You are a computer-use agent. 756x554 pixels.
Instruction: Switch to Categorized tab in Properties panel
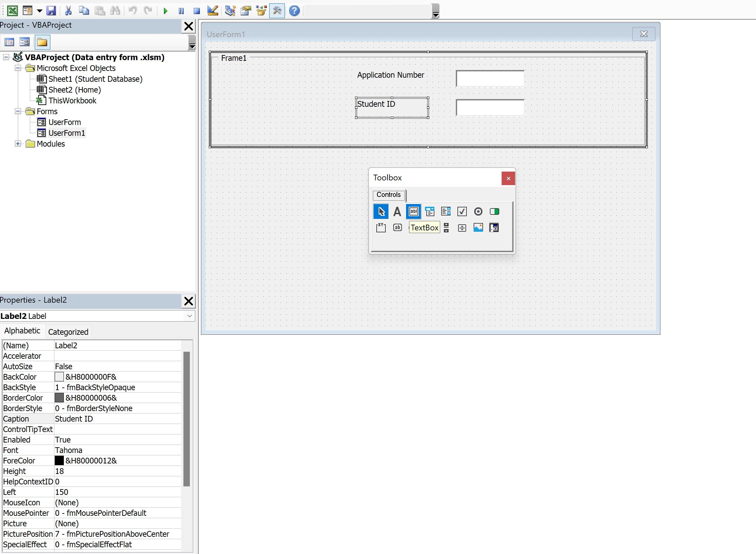point(68,332)
